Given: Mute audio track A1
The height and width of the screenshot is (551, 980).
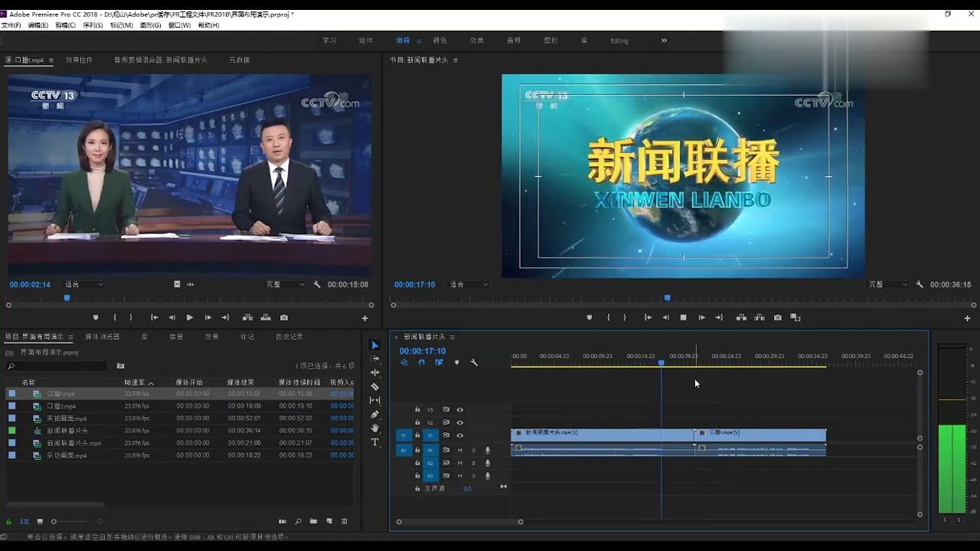Looking at the screenshot, I should 460,450.
